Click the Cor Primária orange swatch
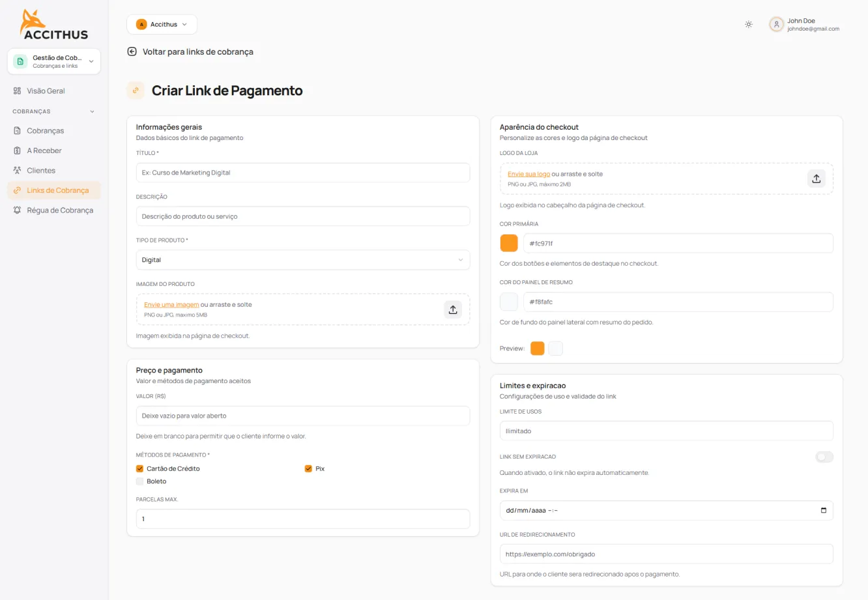 pos(509,243)
